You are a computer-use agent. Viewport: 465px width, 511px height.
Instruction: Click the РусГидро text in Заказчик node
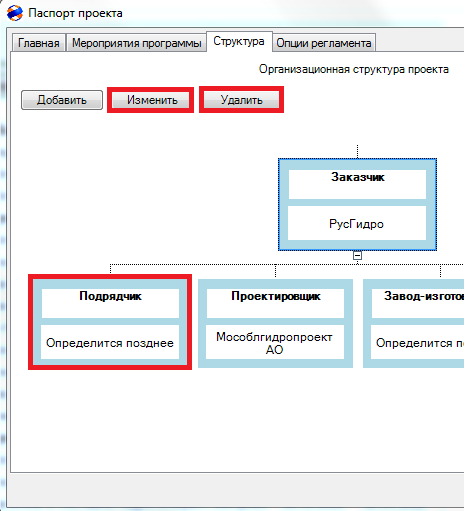[x=356, y=224]
